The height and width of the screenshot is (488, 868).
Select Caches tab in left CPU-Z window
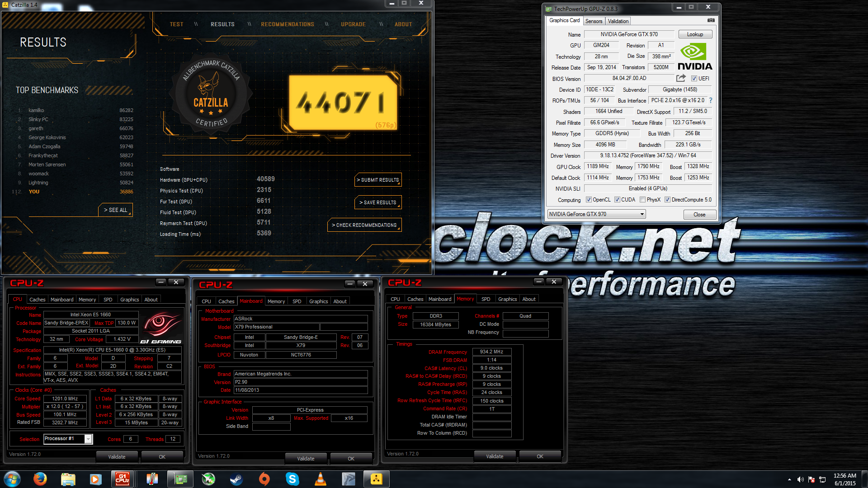(37, 300)
